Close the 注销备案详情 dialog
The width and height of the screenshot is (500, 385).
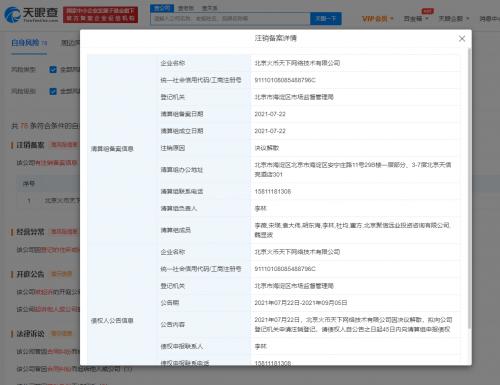tap(462, 39)
